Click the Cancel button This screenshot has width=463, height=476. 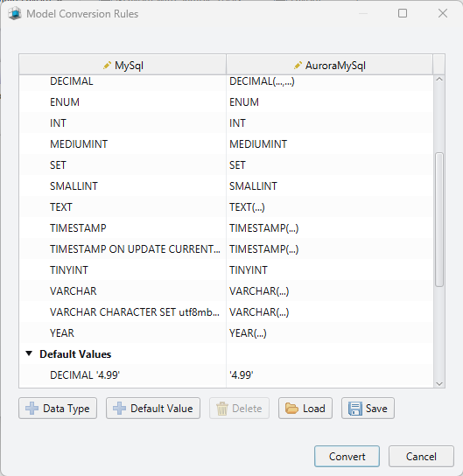[421, 456]
